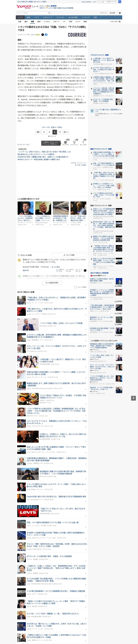
Task: Click 新しい視点 exclamation reaction
Action: (x=83, y=142)
